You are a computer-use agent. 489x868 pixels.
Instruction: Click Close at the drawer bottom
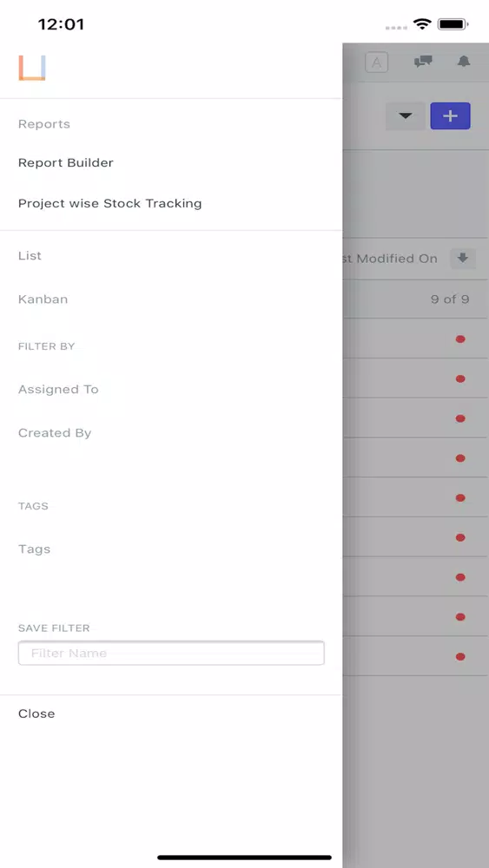tap(36, 713)
